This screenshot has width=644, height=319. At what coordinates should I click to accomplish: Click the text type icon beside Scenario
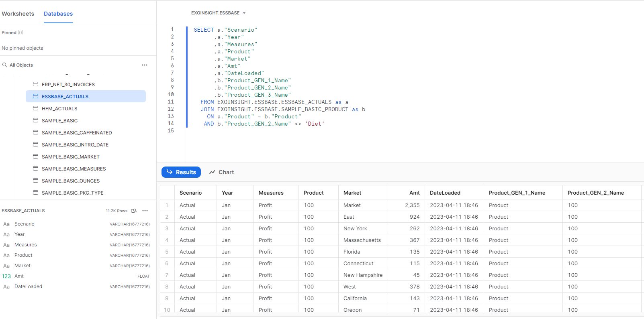coord(6,224)
